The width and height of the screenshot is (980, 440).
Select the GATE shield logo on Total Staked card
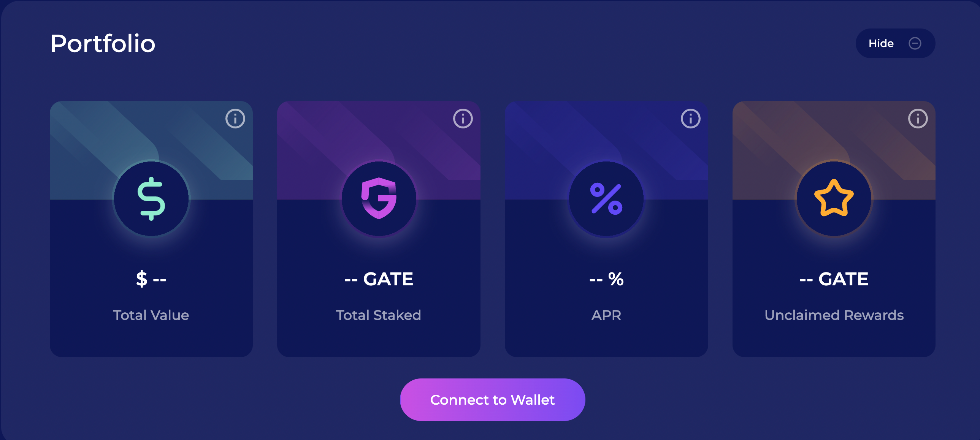379,197
